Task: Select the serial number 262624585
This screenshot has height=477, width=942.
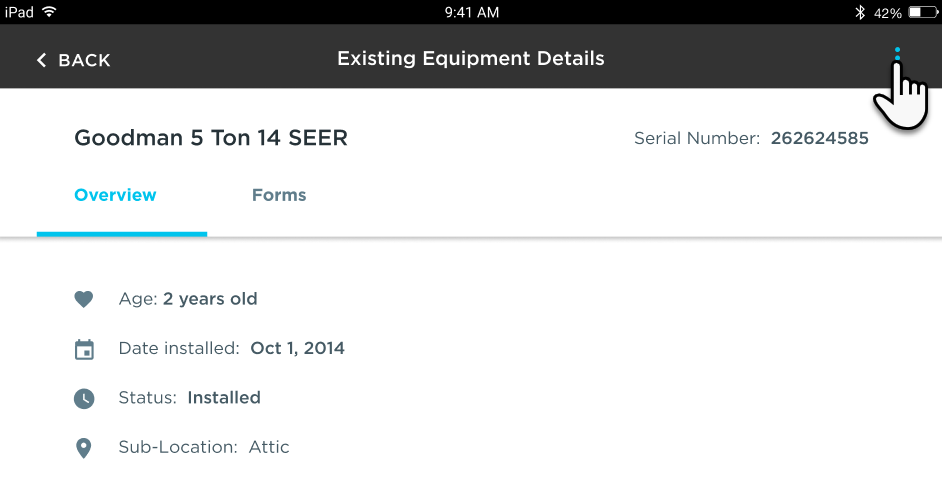Action: pyautogui.click(x=819, y=139)
